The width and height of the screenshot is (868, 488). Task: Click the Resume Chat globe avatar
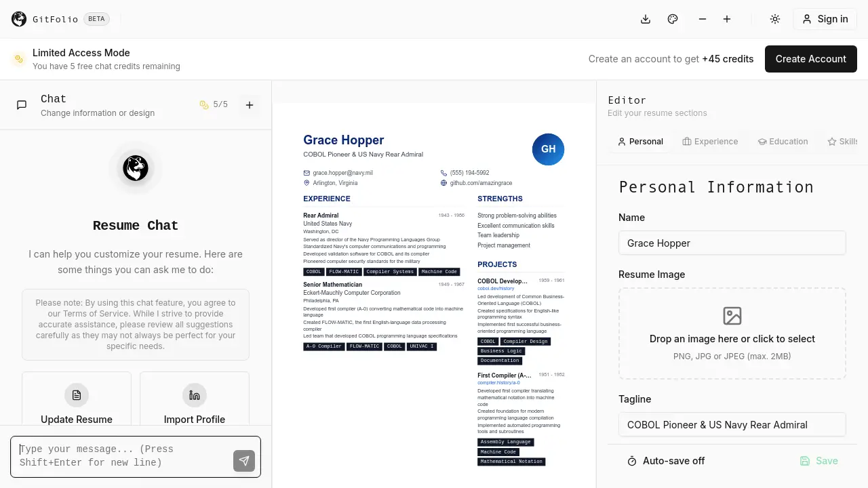(136, 168)
